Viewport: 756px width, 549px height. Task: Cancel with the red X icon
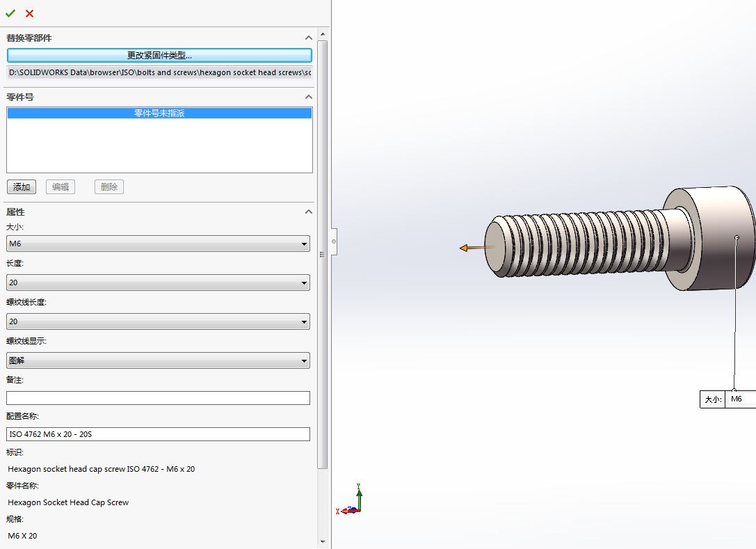[x=29, y=13]
